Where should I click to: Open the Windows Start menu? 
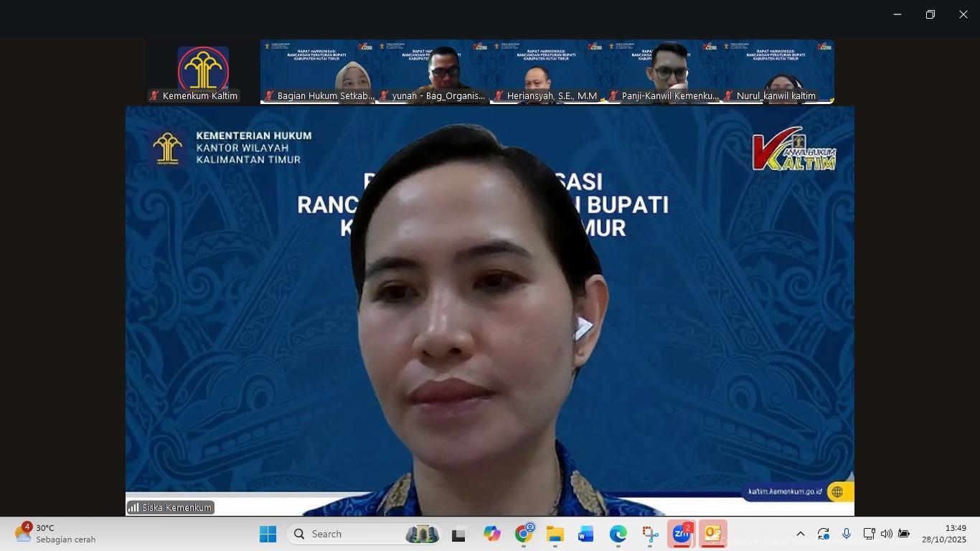click(x=268, y=534)
